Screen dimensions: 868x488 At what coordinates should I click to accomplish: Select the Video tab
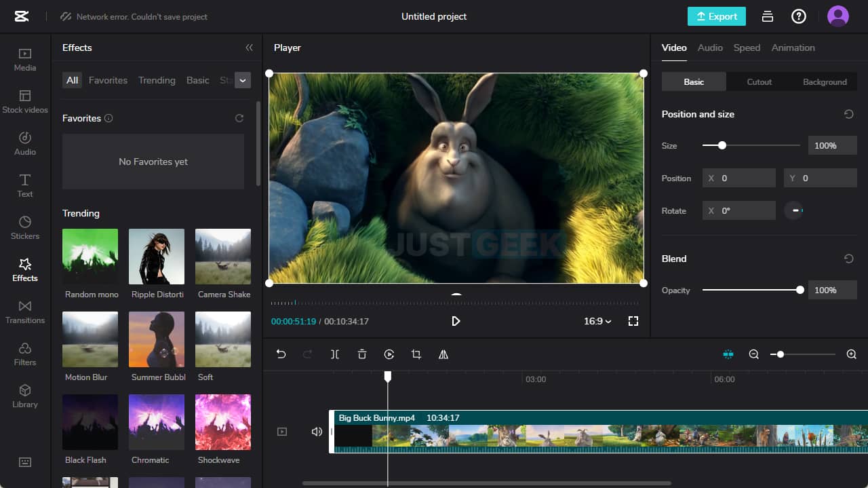pos(674,48)
